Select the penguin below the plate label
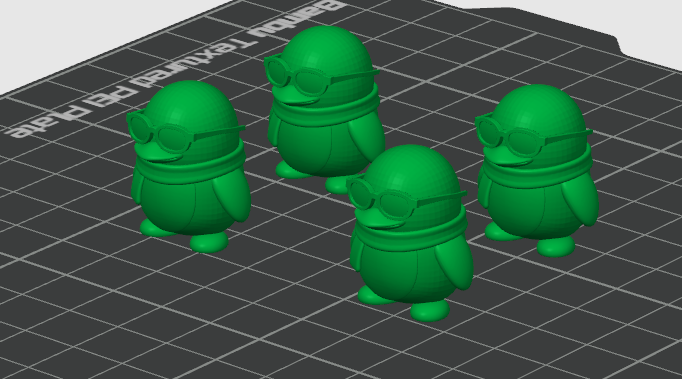Viewport: 682px width, 379px height. 189,165
